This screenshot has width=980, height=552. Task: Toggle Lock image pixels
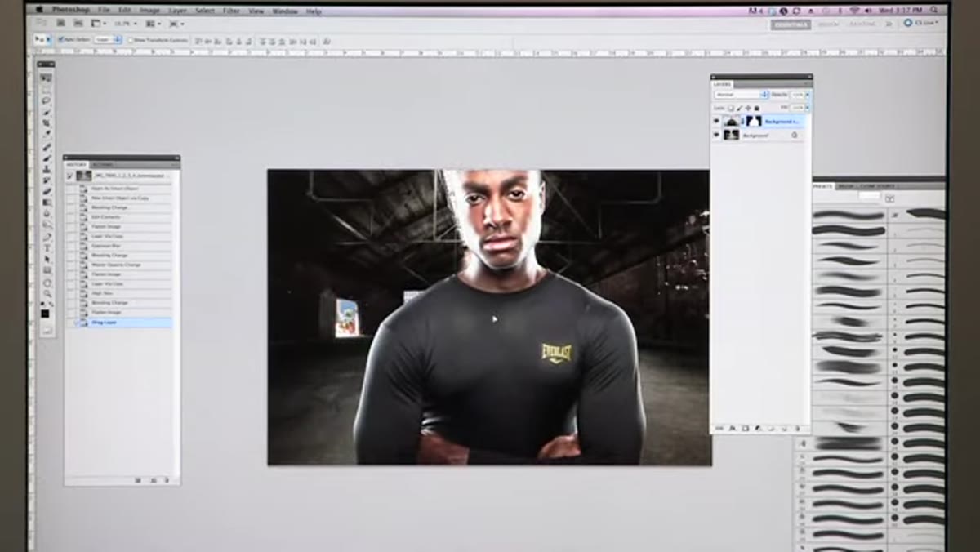(739, 108)
